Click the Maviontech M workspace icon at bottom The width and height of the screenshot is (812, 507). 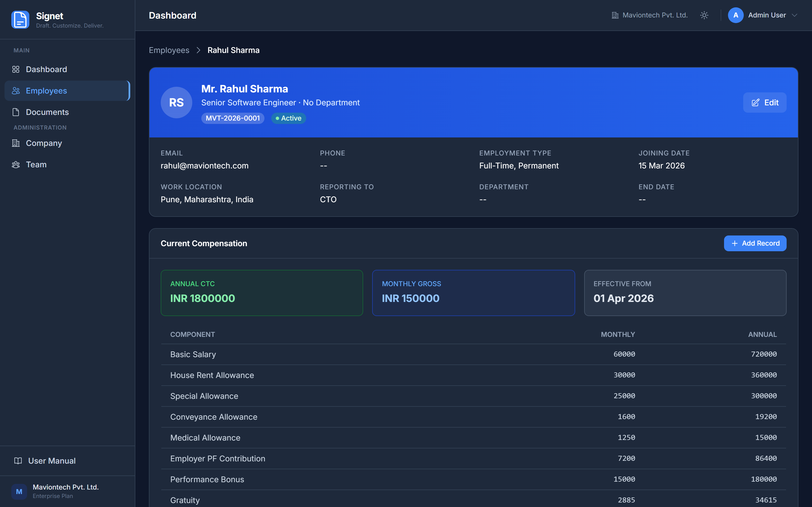[19, 492]
